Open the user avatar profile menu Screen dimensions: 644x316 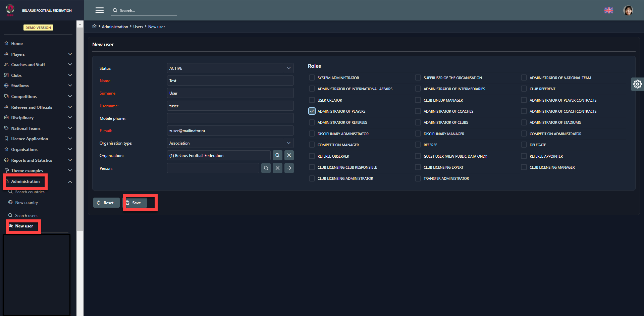[628, 10]
